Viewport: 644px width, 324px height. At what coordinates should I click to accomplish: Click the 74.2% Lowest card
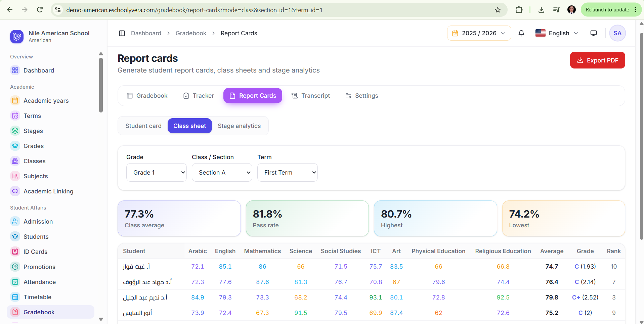point(564,219)
